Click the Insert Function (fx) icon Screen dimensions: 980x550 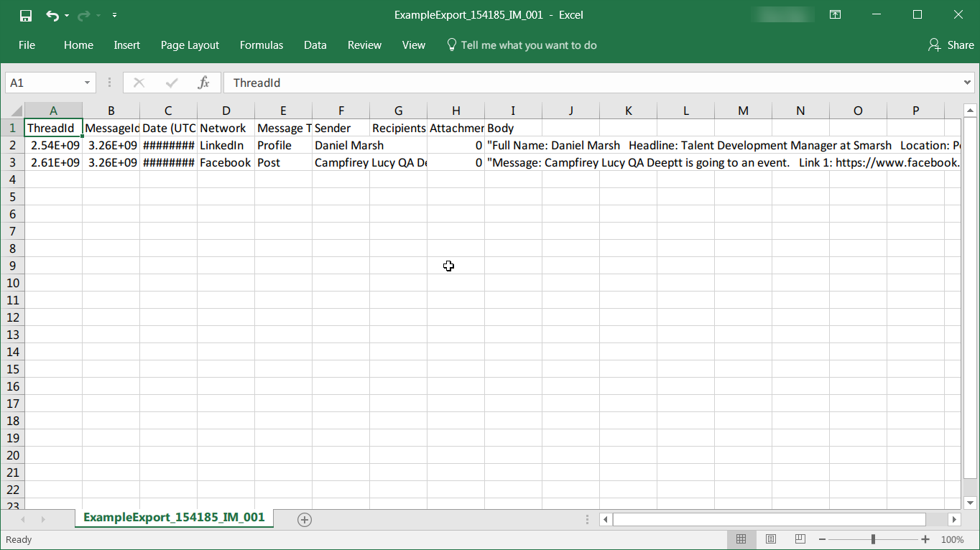[x=205, y=82]
